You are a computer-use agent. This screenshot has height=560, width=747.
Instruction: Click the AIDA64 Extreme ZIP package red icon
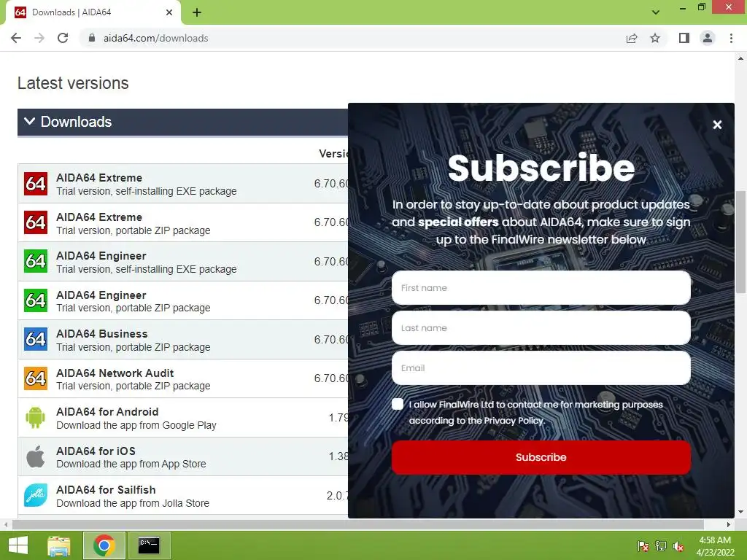point(36,223)
